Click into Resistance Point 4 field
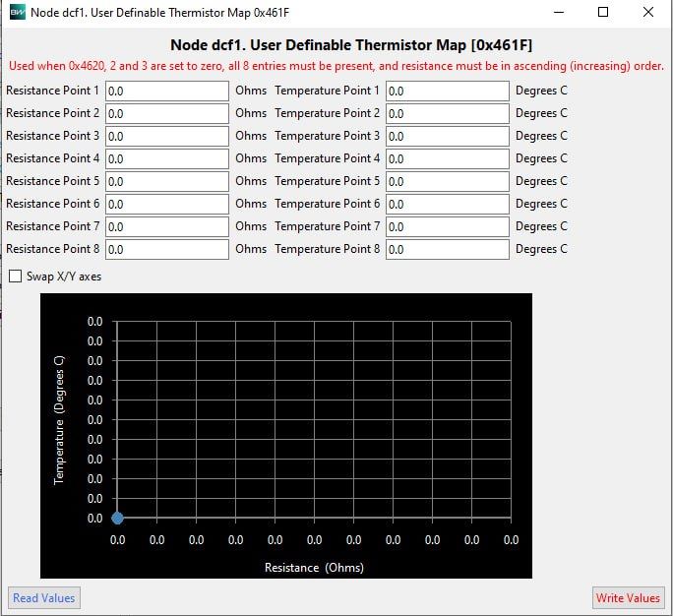The width and height of the screenshot is (673, 616). (x=167, y=158)
